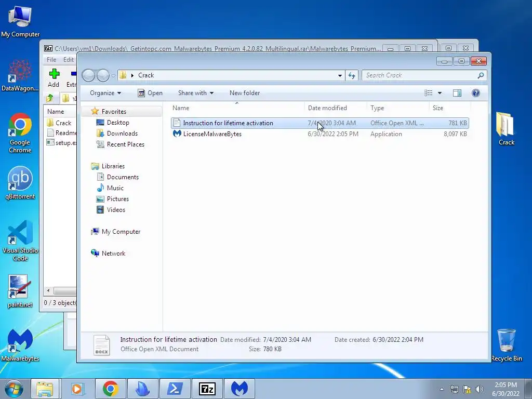
Task: Click the Windows Start button
Action: 14,389
